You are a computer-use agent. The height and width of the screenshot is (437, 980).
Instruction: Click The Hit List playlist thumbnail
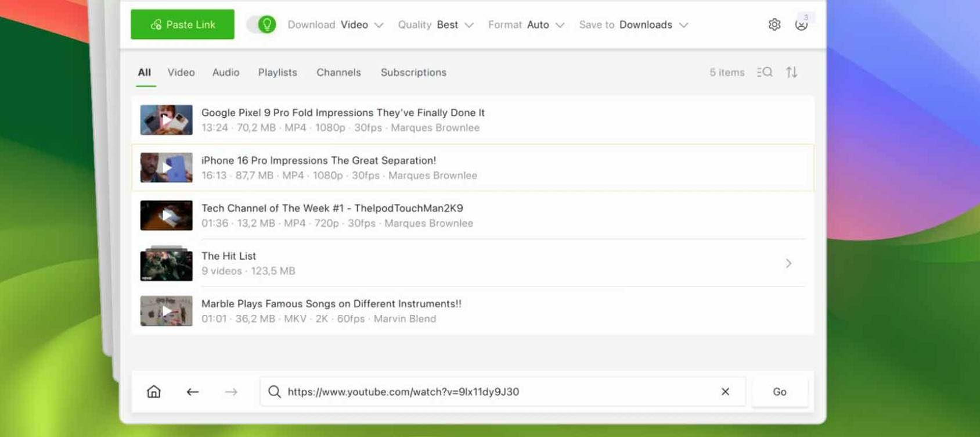pos(167,263)
